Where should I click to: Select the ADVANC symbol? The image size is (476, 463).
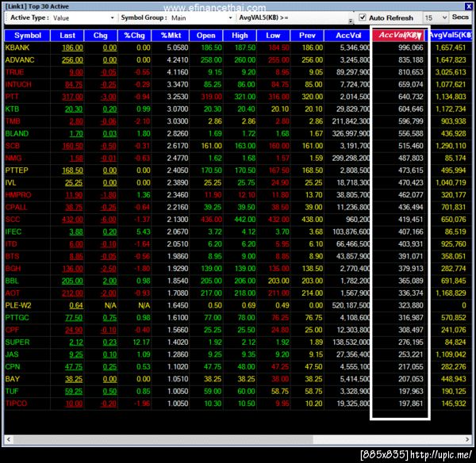click(20, 60)
